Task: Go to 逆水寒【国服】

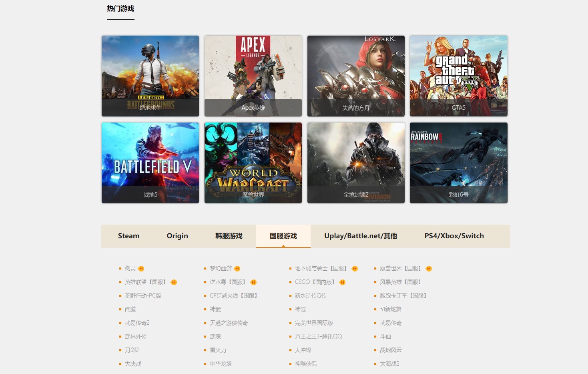Action: [228, 282]
